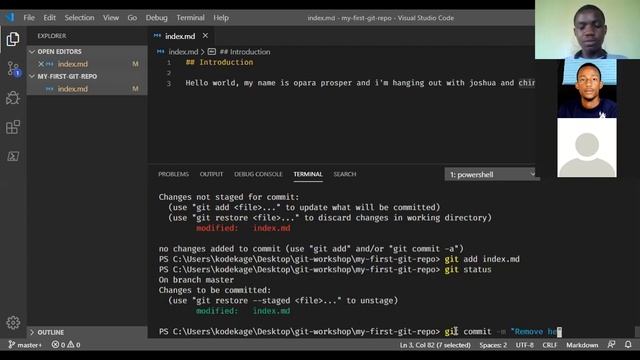Click index.md in the breadcrumb
This screenshot has width=640, height=360.
[183, 52]
